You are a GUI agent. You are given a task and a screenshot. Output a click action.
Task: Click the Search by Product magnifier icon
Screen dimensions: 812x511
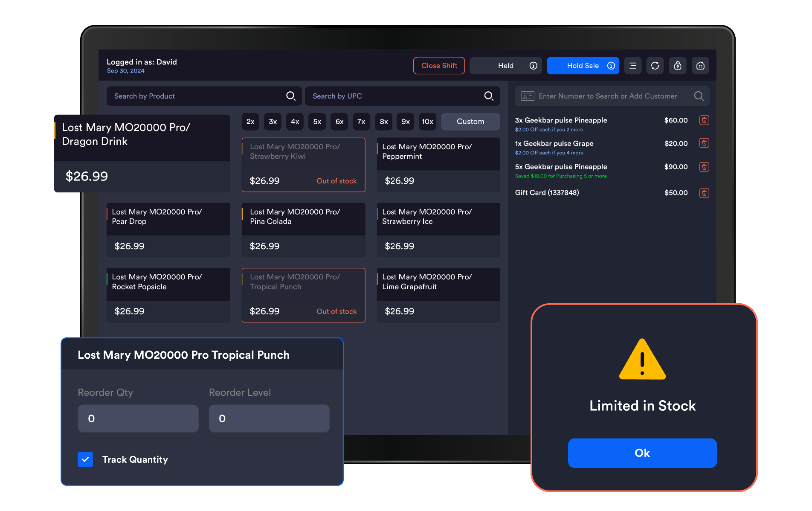point(290,96)
